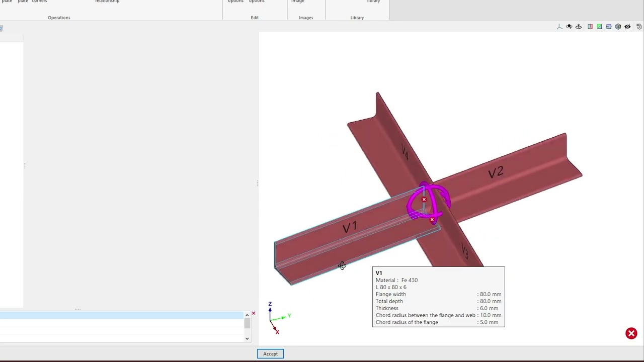Click the '10.0 mm' chord radius value
644x362 pixels.
(491, 315)
